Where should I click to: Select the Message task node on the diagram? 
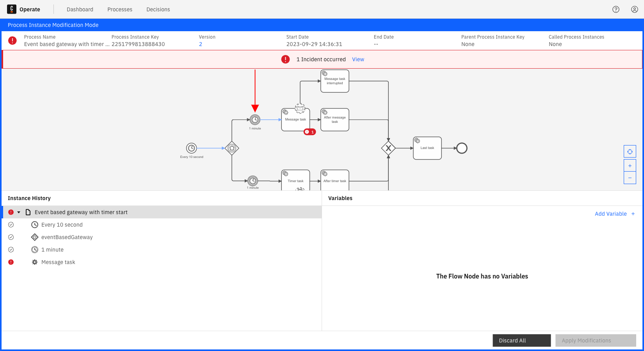pyautogui.click(x=295, y=119)
